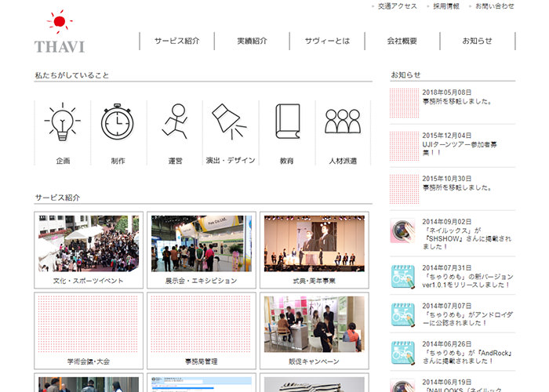Click the 学術会議・大会 caption
Viewport: 549px width, 392px height.
point(89,361)
